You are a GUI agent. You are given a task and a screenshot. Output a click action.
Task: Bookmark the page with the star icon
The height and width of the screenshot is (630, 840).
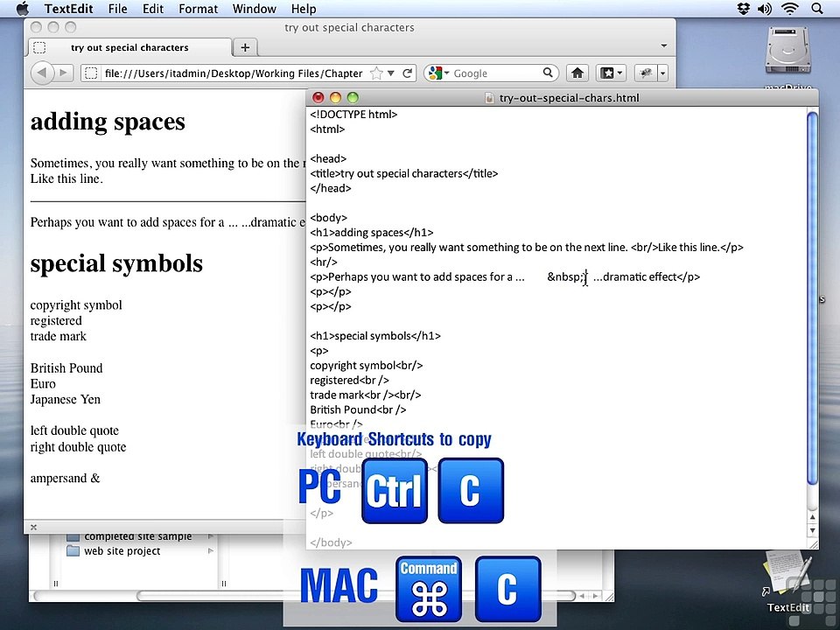376,73
